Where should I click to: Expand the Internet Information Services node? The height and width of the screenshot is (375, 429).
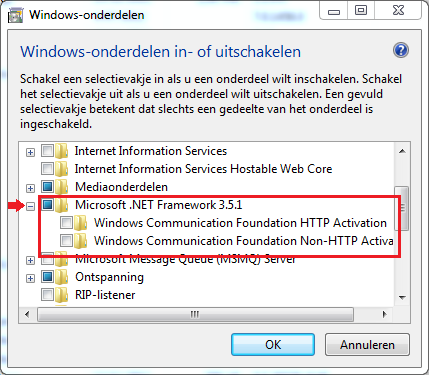pos(30,153)
